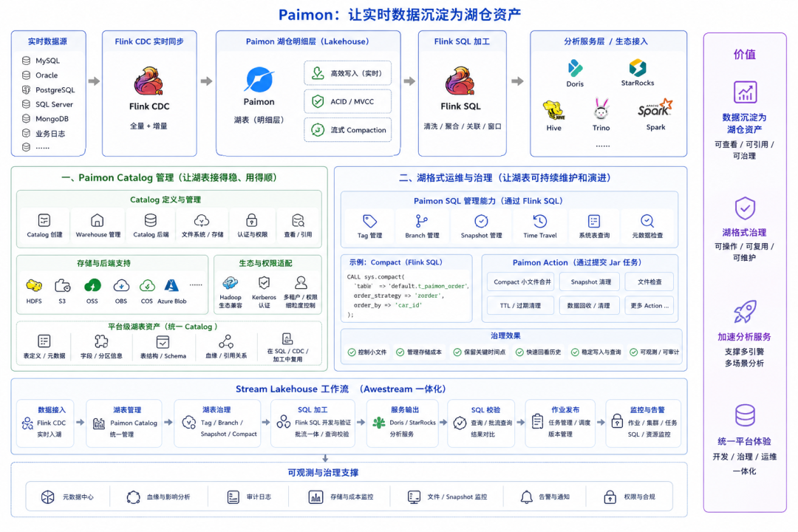This screenshot has width=798, height=532.
Task: Click the Hadoop 生态兼容 icon
Action: (x=230, y=283)
